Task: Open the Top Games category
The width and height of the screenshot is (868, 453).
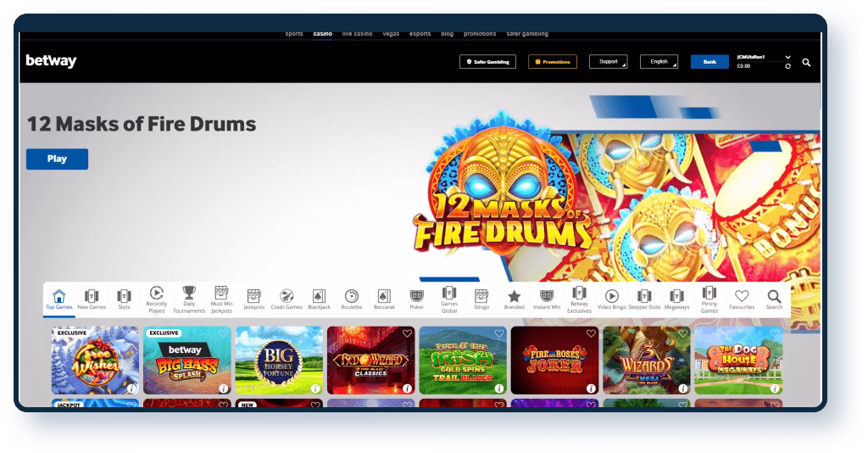Action: point(59,299)
